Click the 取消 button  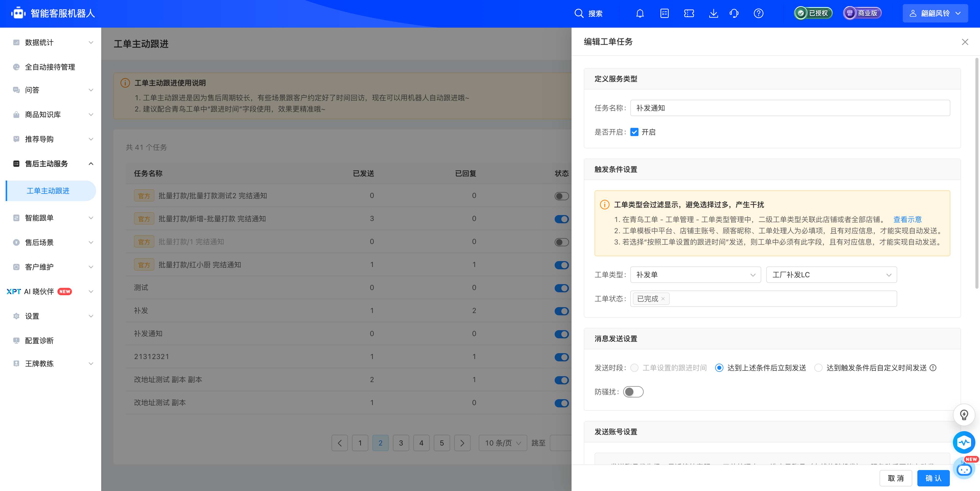[896, 478]
